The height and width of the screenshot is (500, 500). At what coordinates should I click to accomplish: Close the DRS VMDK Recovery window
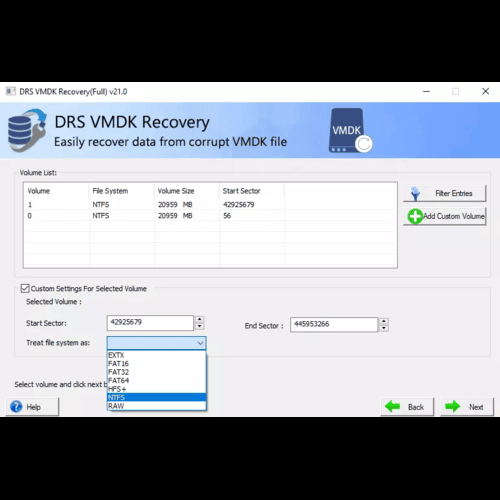point(485,91)
